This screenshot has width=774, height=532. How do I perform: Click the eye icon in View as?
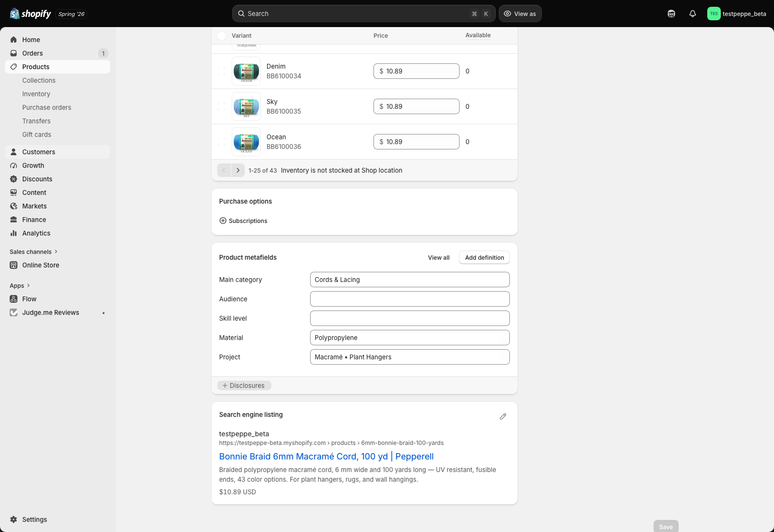coord(507,14)
